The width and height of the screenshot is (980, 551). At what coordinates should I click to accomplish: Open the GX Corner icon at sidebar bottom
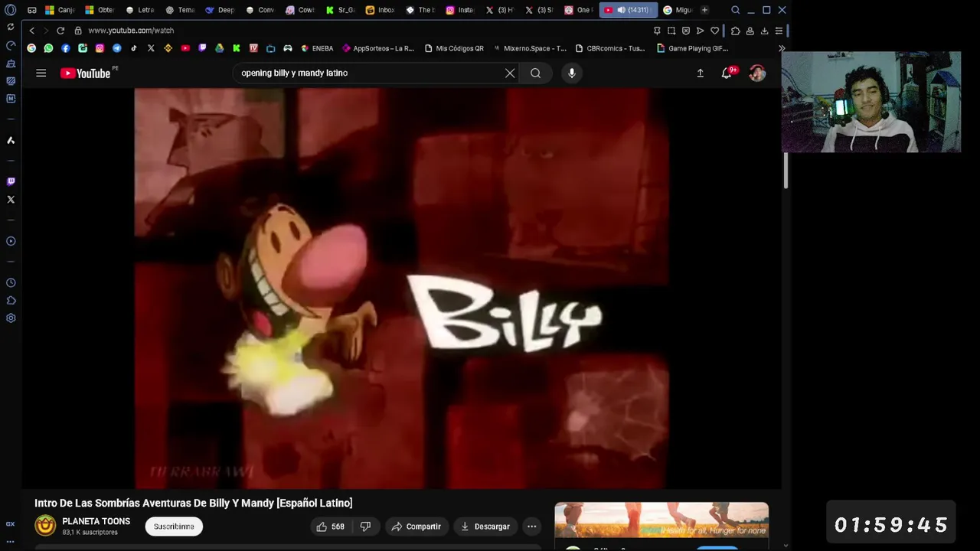coord(11,524)
